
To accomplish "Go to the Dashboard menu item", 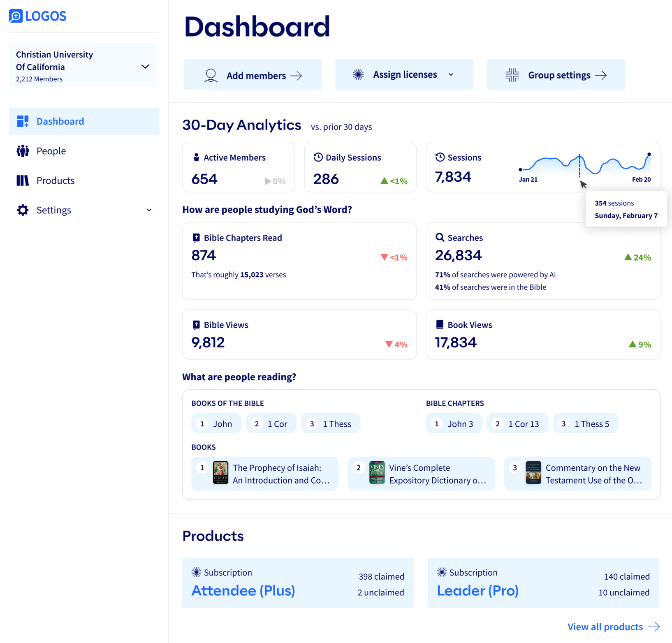I will tap(84, 121).
